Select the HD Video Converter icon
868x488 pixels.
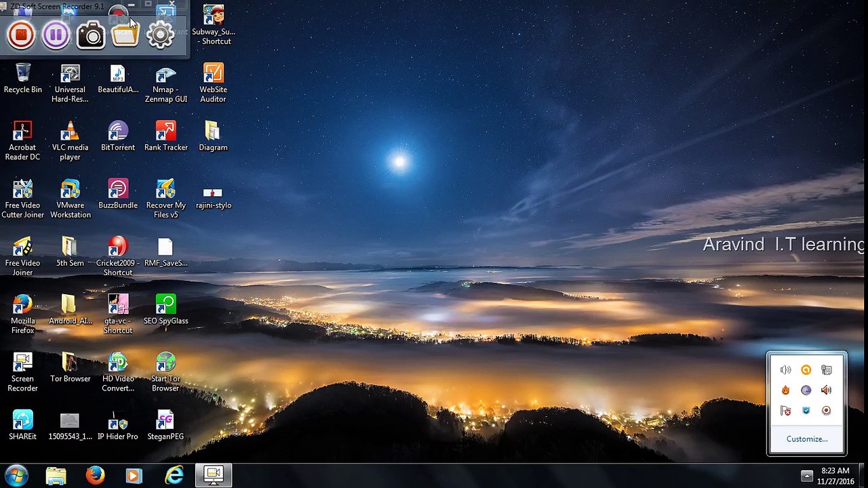118,373
